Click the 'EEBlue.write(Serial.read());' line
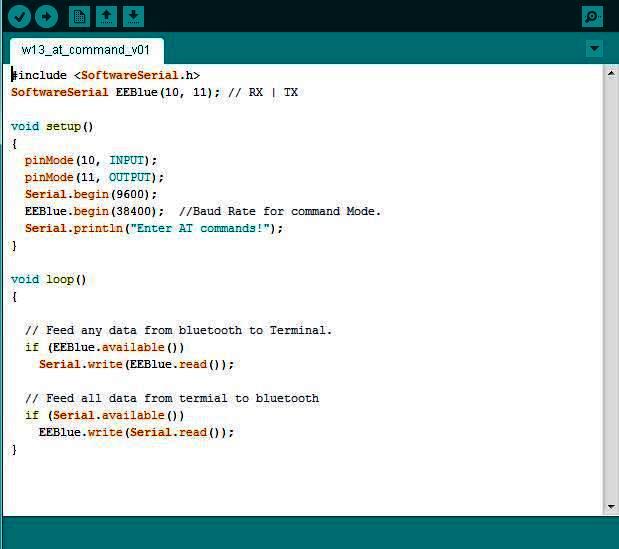The width and height of the screenshot is (619, 549). 136,432
